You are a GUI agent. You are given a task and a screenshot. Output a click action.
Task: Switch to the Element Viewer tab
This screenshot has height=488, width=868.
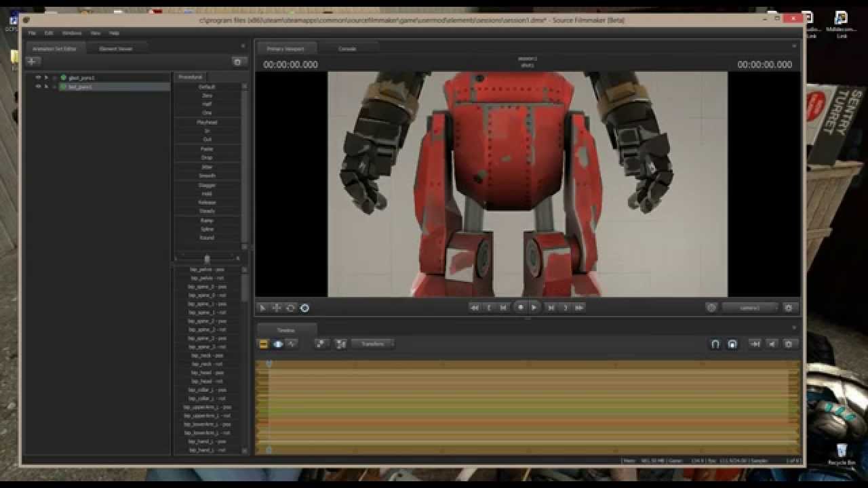pos(116,49)
